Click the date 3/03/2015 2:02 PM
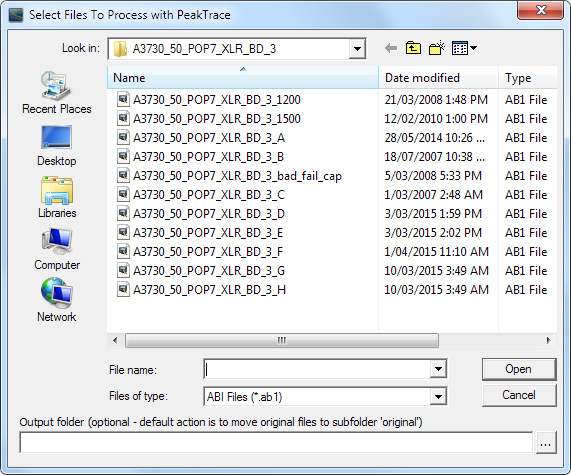The image size is (571, 475). [433, 232]
